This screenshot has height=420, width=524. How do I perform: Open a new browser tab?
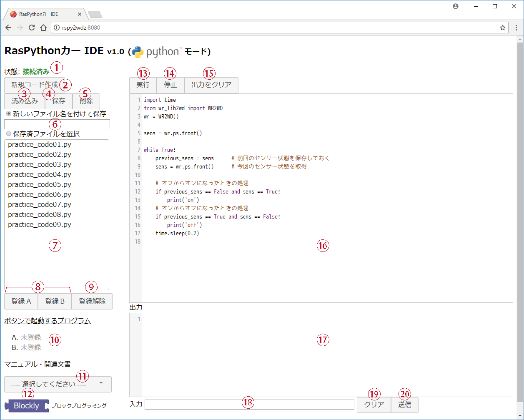95,15
